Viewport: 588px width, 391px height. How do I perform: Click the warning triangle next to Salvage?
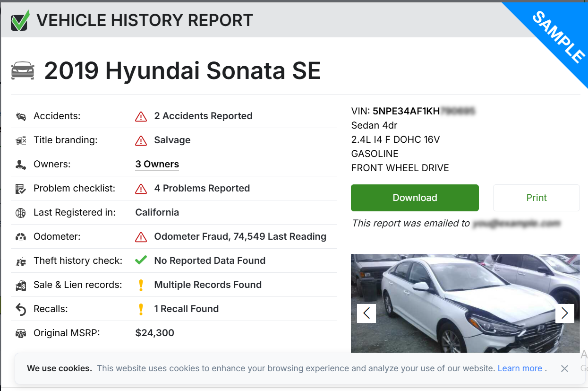point(141,140)
